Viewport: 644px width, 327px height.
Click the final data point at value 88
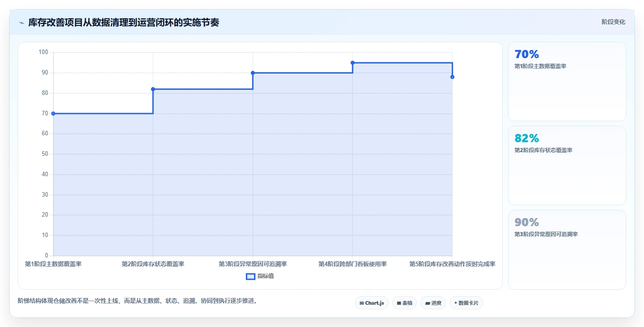click(x=452, y=77)
